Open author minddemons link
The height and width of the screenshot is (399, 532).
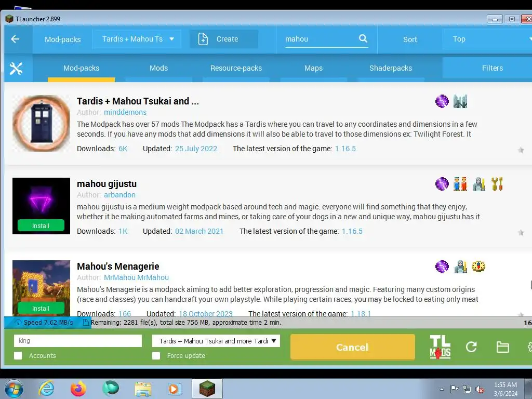pyautogui.click(x=125, y=112)
